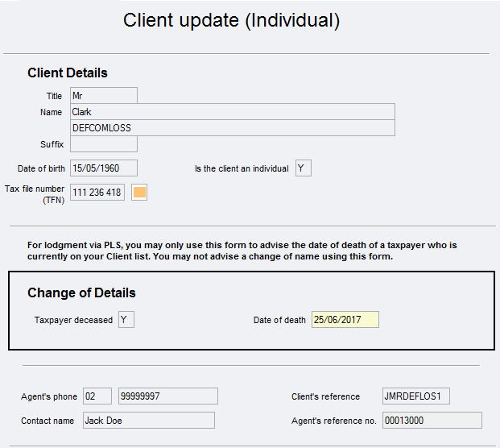Edit the Date of birth field
The height and width of the screenshot is (448, 500).
pyautogui.click(x=103, y=168)
